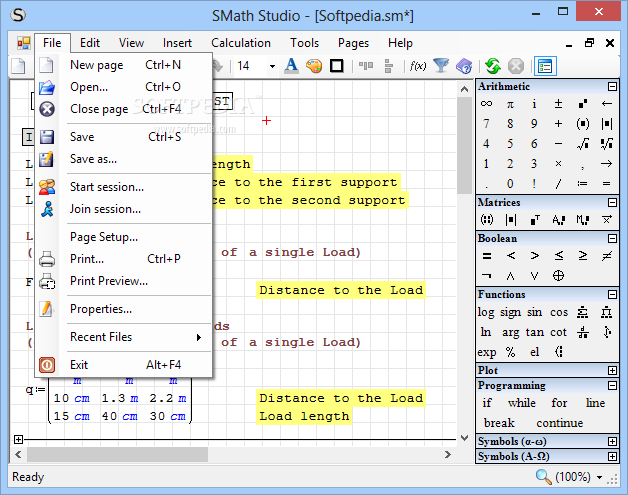Insert the definition := operator
This screenshot has height=495, width=628.
click(x=582, y=183)
